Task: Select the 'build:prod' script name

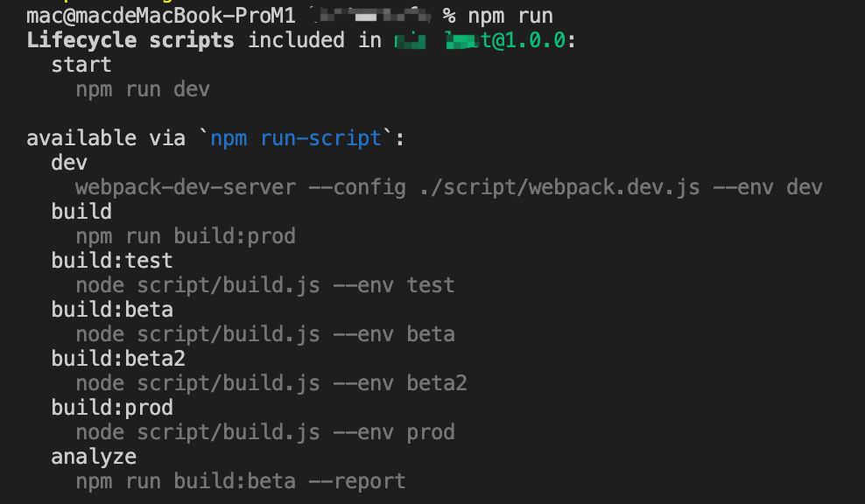Action: click(x=112, y=408)
